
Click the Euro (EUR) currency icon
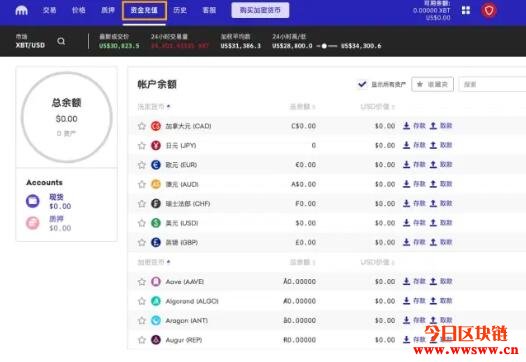156,165
